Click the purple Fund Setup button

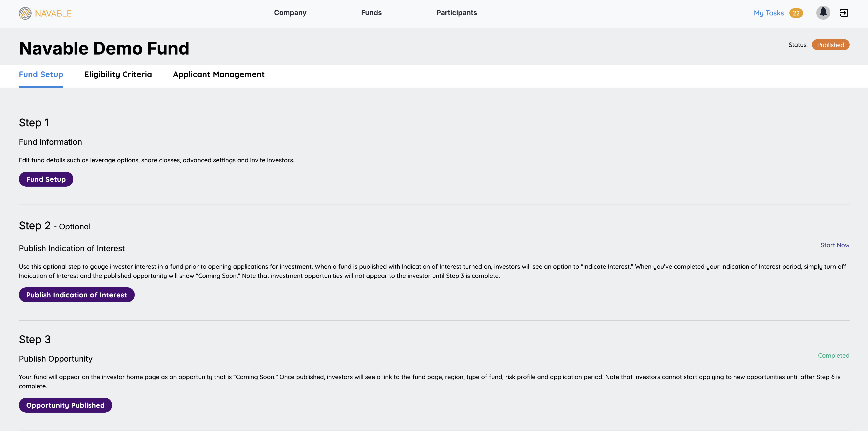(x=46, y=179)
